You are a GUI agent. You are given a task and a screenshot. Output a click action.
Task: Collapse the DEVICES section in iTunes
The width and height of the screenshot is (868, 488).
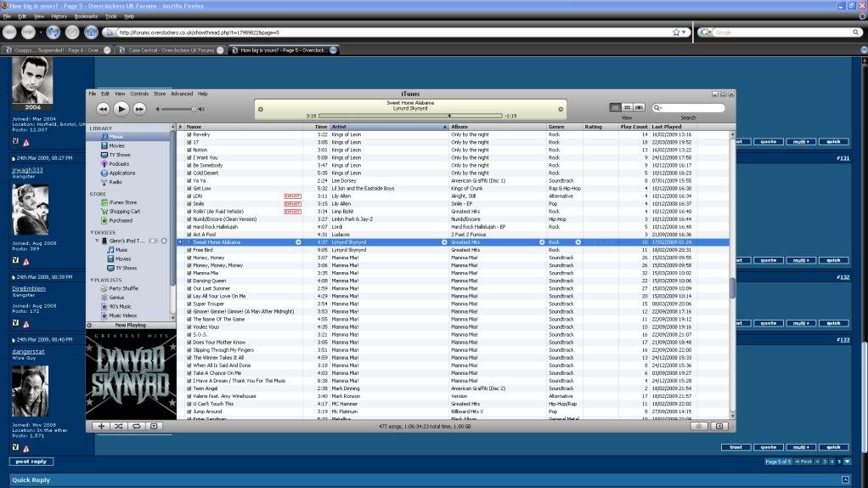92,233
